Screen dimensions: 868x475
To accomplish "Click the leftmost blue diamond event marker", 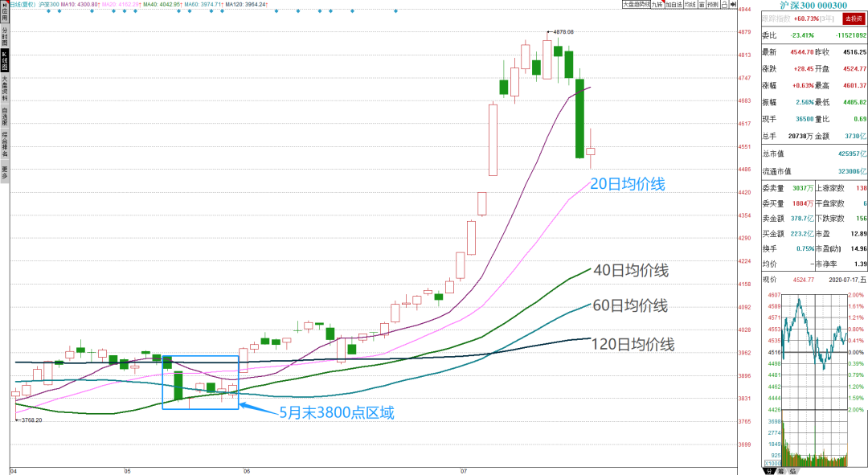I will 48,11.
